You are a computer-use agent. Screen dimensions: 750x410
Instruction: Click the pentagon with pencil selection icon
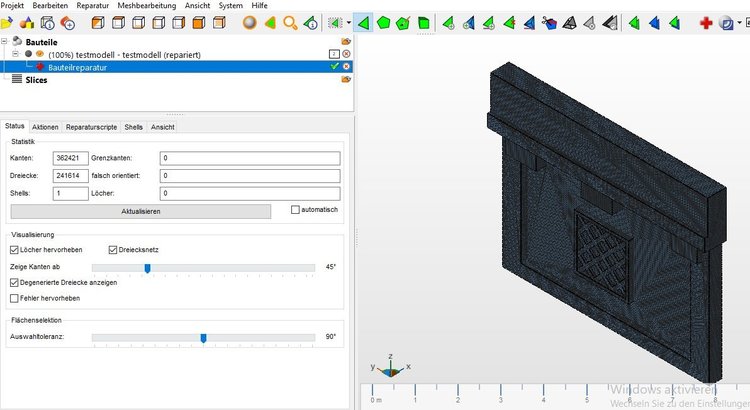(x=404, y=22)
